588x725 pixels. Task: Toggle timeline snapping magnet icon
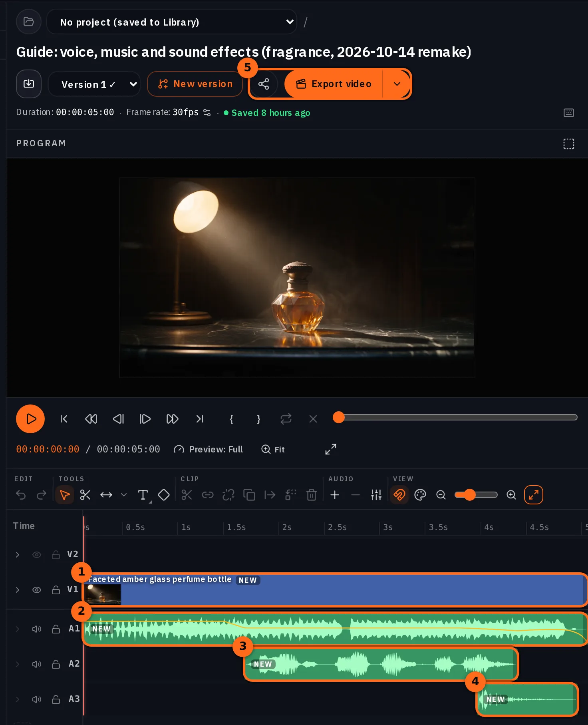399,495
